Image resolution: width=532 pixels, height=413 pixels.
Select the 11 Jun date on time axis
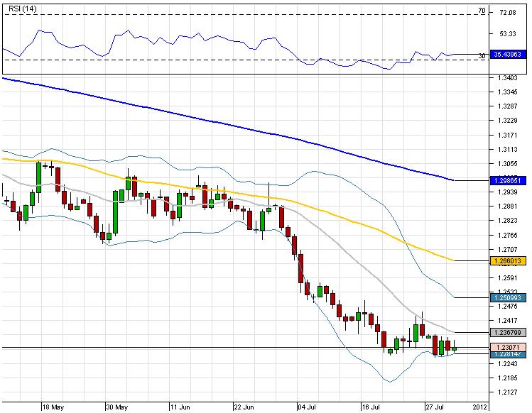180,408
